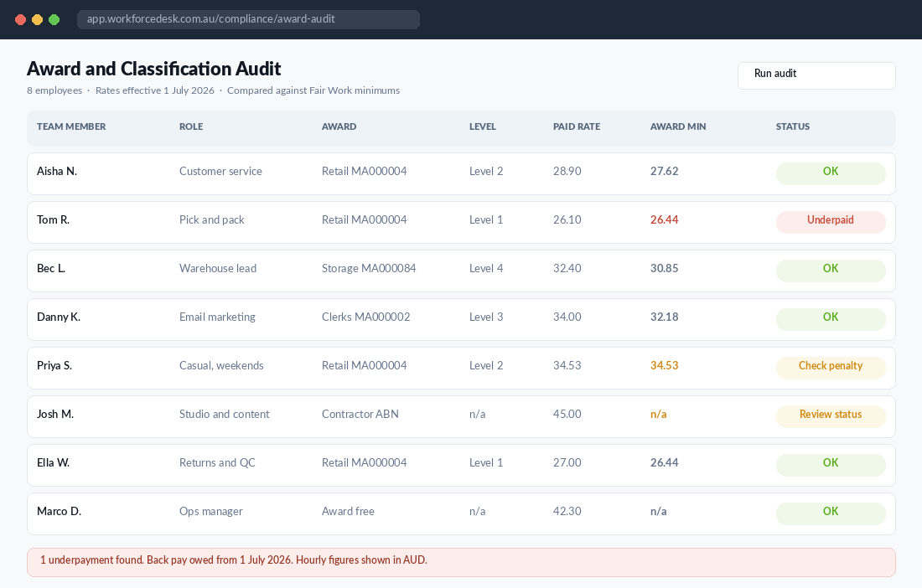Click the 32.18 award minimum value
The width and height of the screenshot is (922, 588).
(664, 317)
